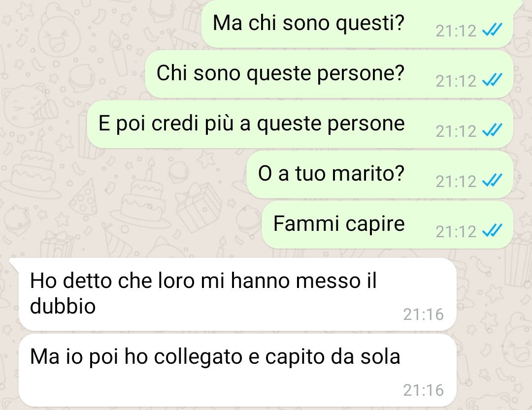Select the 'Ma chi sono questi?' message bubble
The height and width of the screenshot is (410, 532).
tap(357, 24)
